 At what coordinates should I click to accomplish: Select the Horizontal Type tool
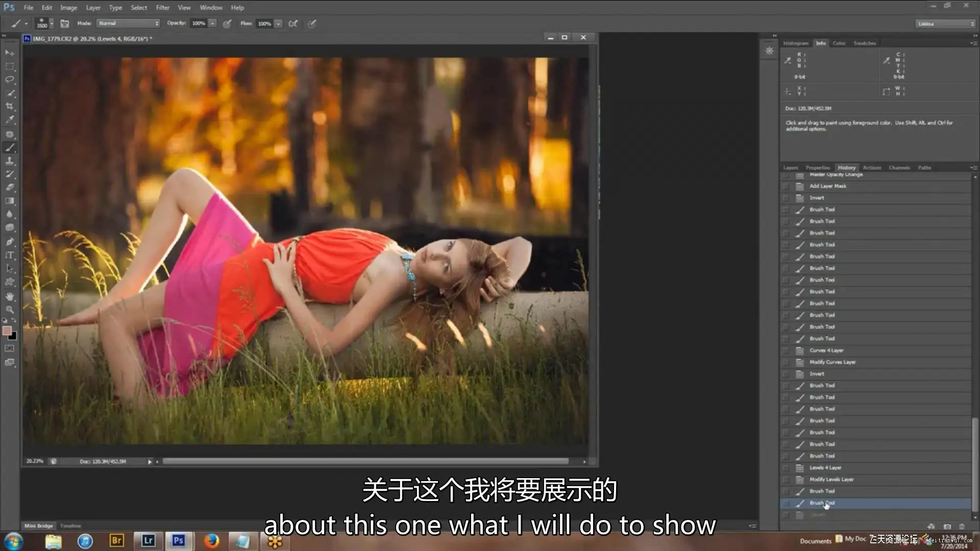10,255
